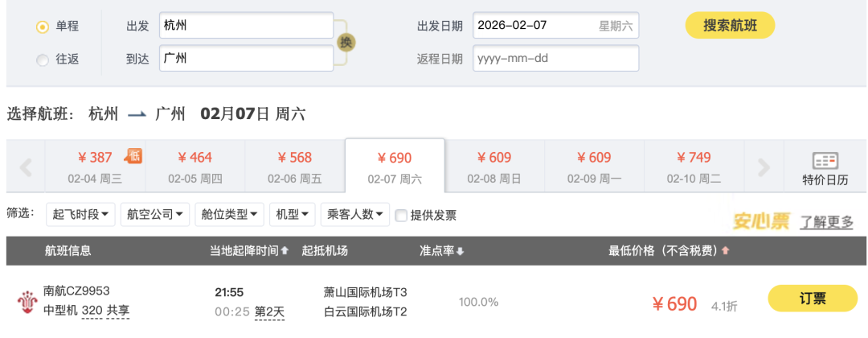The height and width of the screenshot is (338, 868).
Task: Select the 02-04 周三 ¥387 date tab
Action: (x=95, y=167)
